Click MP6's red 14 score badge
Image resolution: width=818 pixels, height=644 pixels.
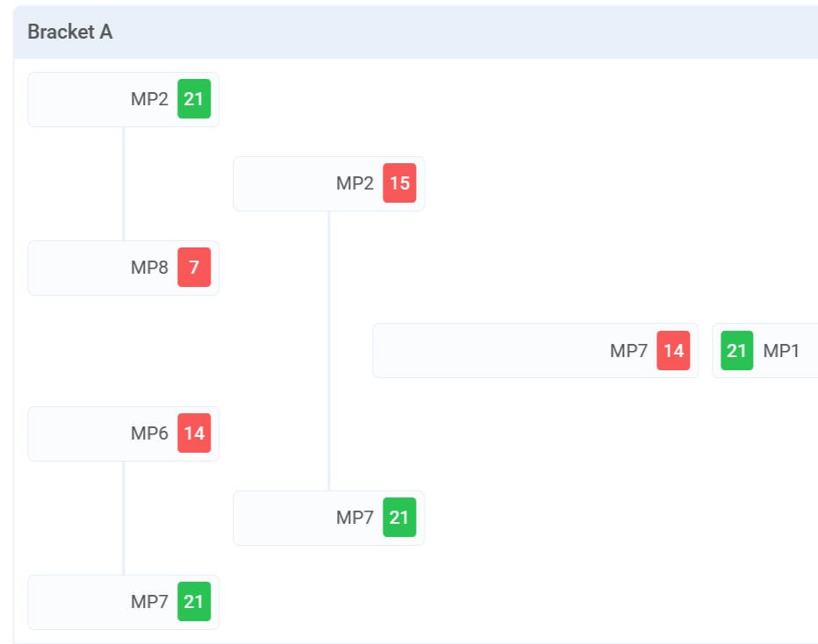(194, 433)
